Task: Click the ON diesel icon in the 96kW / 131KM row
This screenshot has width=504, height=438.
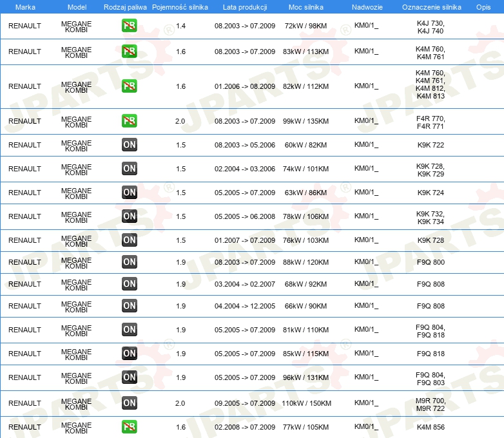Action: pos(129,377)
